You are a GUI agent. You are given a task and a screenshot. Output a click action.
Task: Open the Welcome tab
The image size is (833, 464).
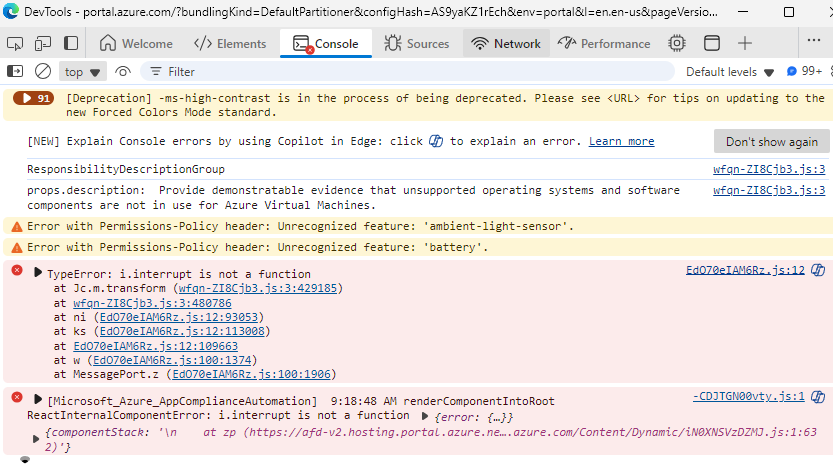pyautogui.click(x=136, y=44)
